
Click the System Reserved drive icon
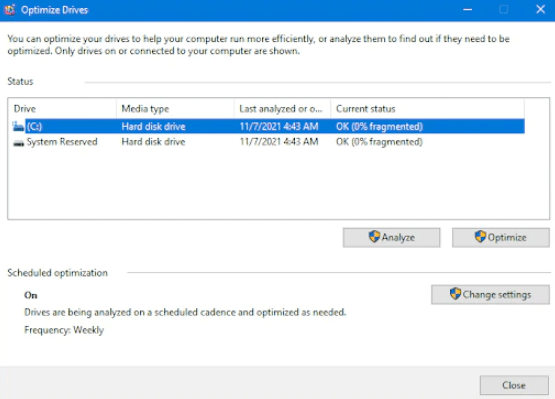click(x=18, y=143)
